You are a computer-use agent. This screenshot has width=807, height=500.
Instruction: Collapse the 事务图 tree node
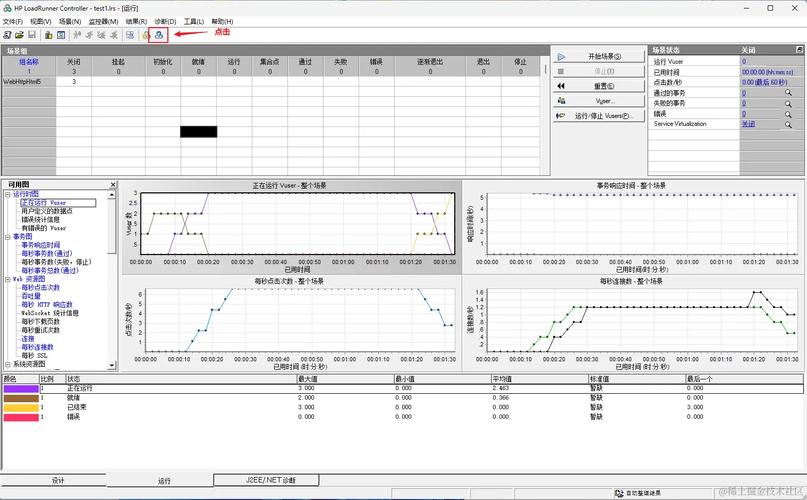tap(7, 236)
